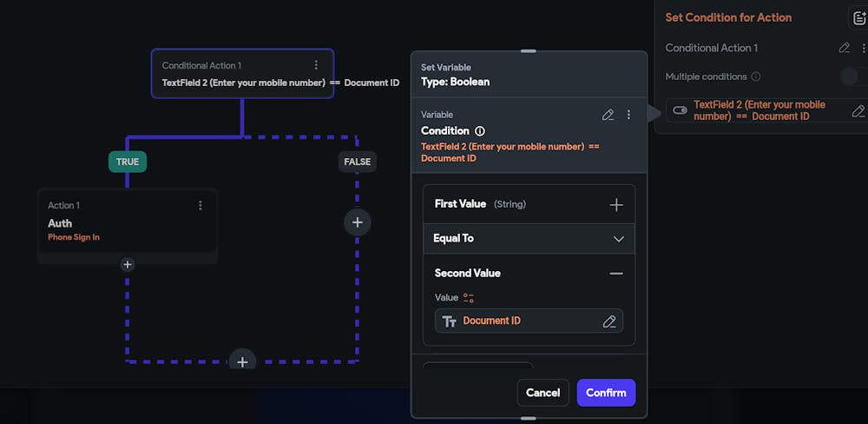Open Condition variable three-dot menu
This screenshot has height=424, width=868.
tap(628, 115)
